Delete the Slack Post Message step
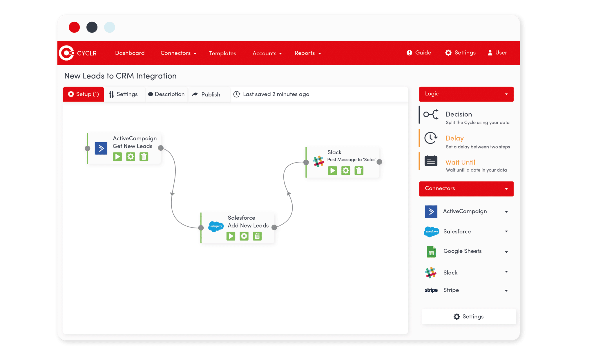The image size is (594, 364). (x=359, y=171)
